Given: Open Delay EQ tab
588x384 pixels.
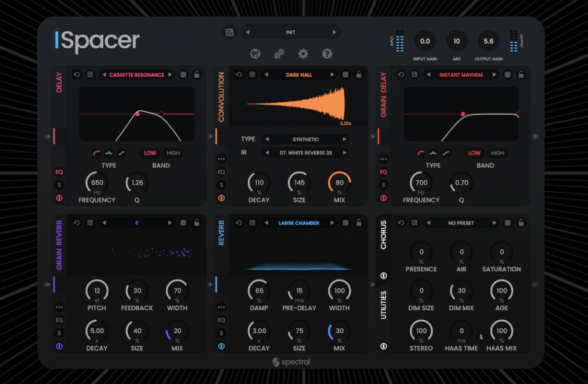Looking at the screenshot, I should [59, 172].
